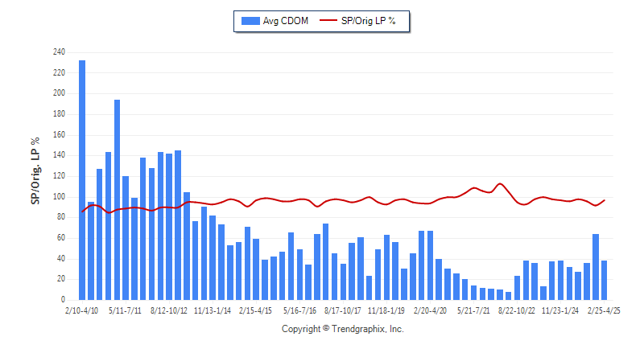Select the SP/Orig LP % legend label

tap(368, 21)
